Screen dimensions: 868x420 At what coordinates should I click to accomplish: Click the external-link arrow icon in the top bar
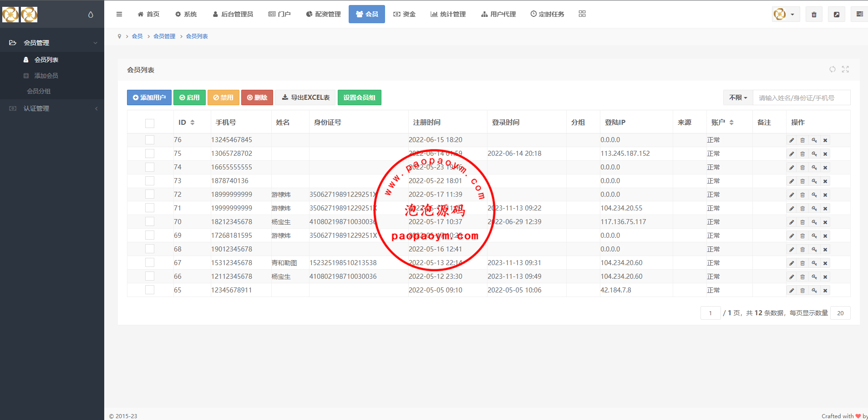point(837,14)
